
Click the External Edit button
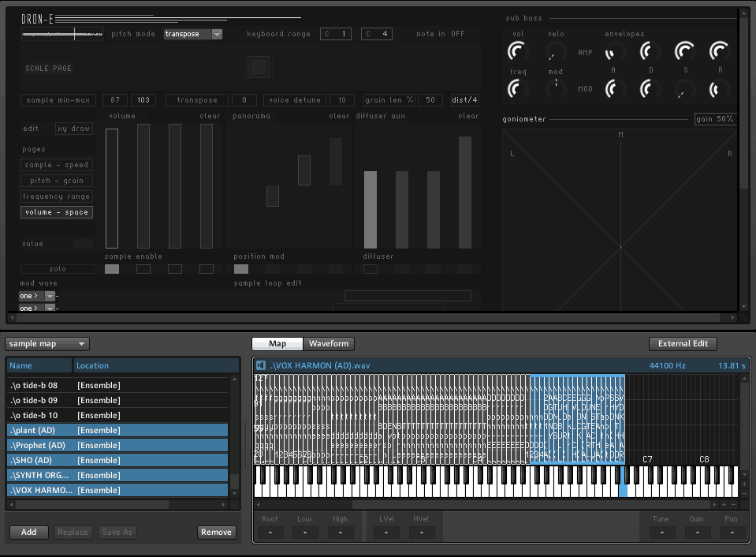tap(683, 344)
